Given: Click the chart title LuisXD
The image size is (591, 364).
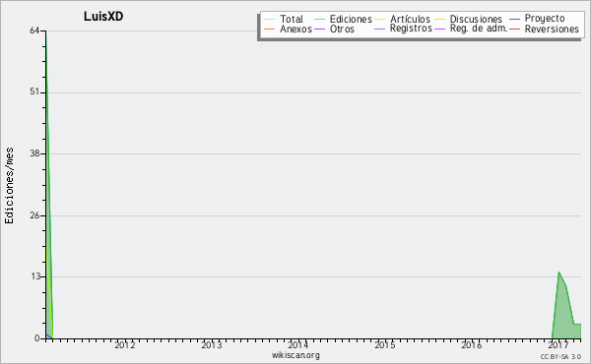Looking at the screenshot, I should pos(103,17).
